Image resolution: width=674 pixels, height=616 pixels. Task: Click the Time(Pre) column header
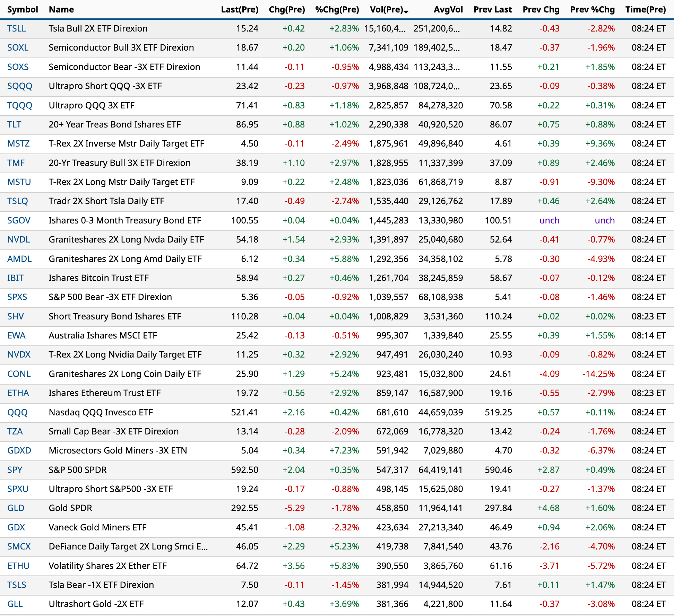point(645,9)
